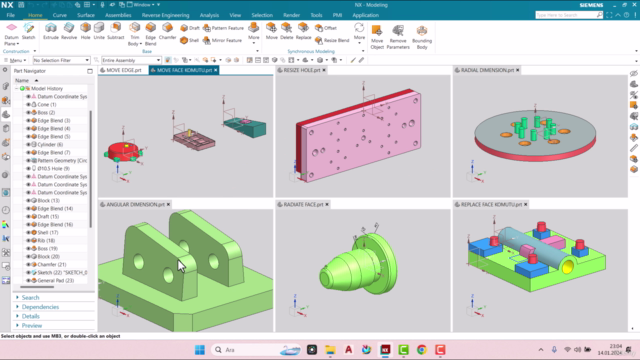
Task: Launch the Sketch tool
Action: coord(29,31)
